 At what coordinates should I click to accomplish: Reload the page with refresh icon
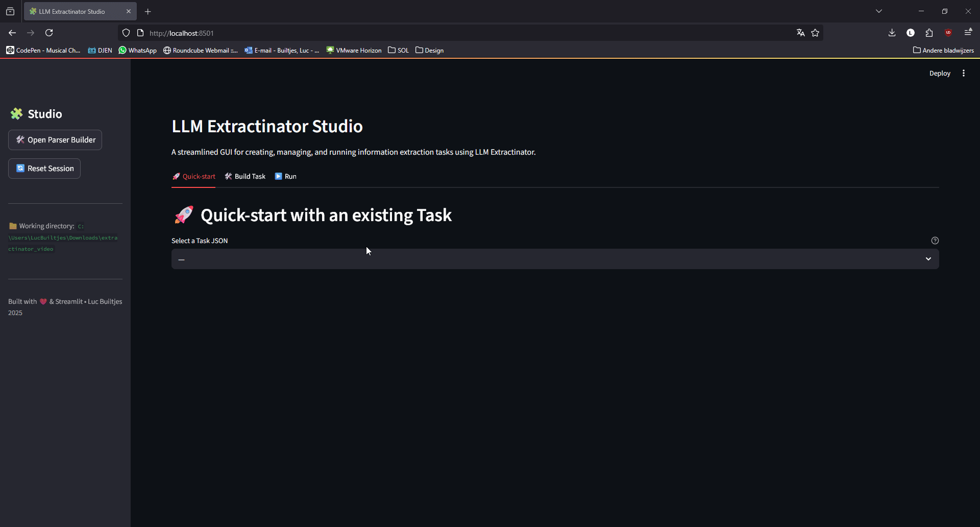[x=49, y=33]
